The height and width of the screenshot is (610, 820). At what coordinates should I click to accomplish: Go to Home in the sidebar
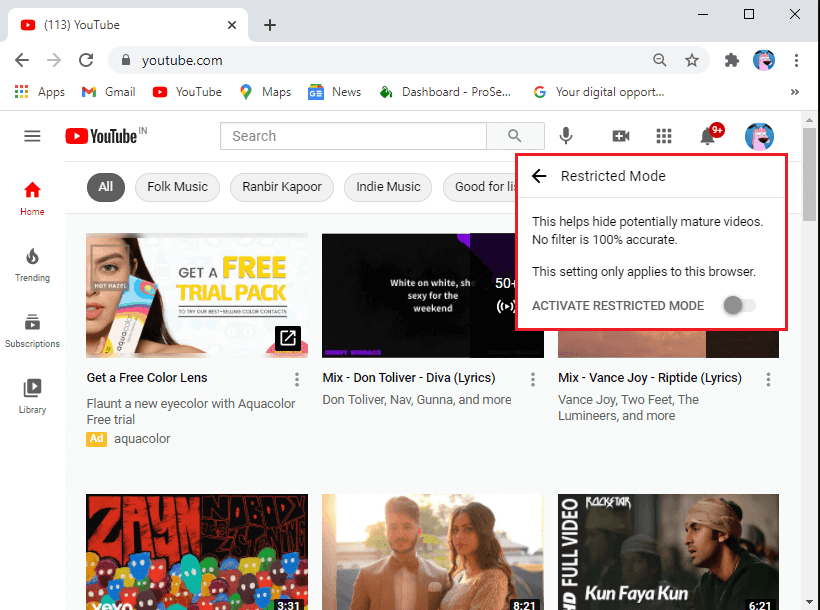[32, 199]
